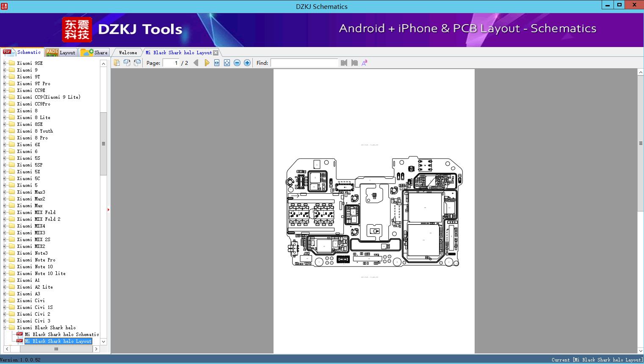Viewport: 644px width, 364px height.
Task: Open the Welcome tab
Action: click(127, 53)
